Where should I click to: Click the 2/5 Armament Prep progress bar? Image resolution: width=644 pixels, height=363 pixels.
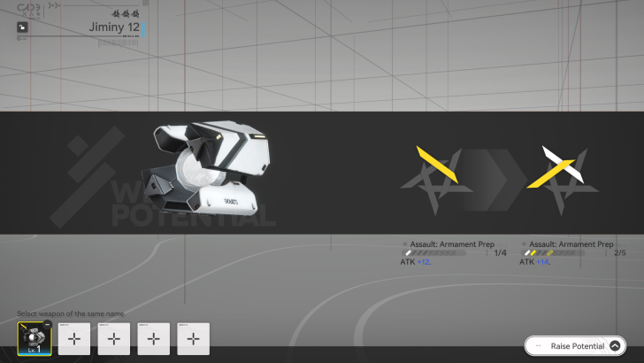[x=560, y=253]
